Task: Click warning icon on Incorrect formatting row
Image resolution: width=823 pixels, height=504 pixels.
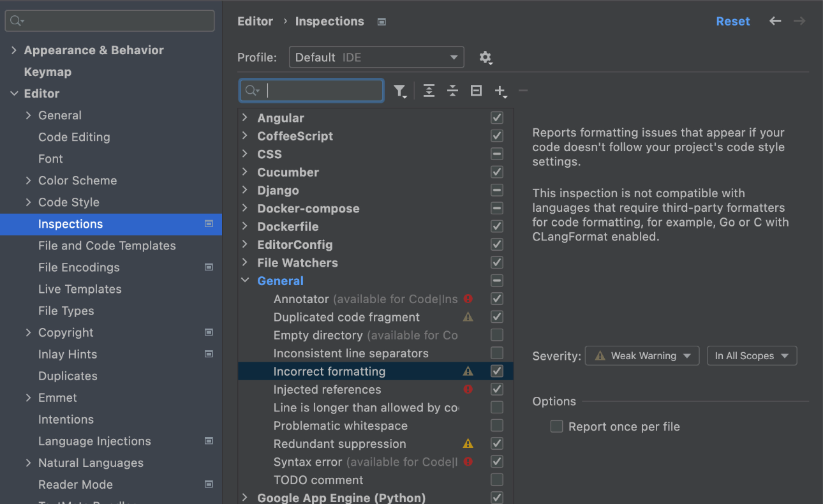Action: (468, 371)
